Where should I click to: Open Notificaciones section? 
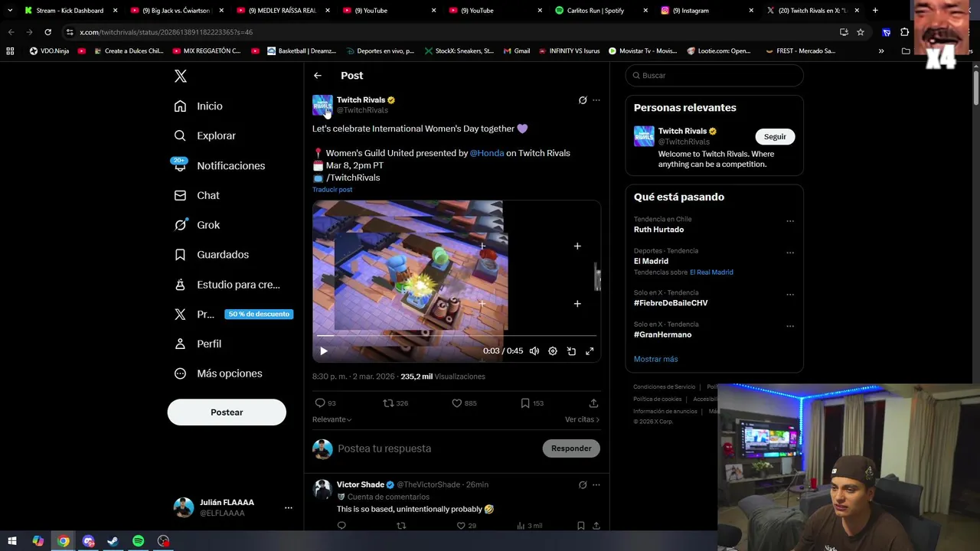[x=219, y=165]
